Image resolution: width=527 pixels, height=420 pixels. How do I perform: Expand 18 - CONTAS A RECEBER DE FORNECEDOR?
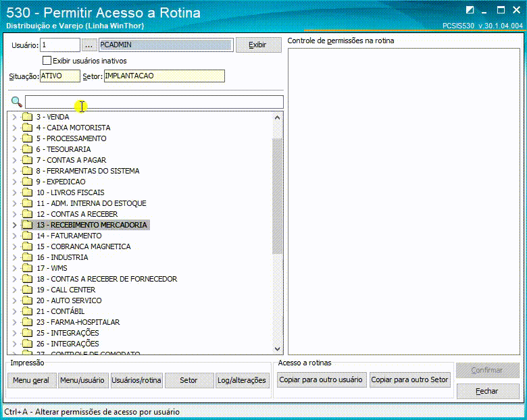pyautogui.click(x=14, y=279)
